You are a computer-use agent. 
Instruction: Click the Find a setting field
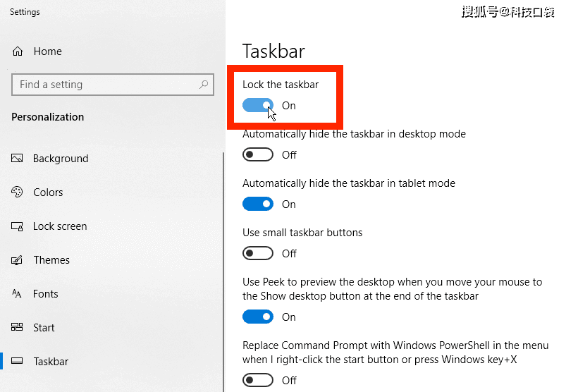pyautogui.click(x=113, y=85)
